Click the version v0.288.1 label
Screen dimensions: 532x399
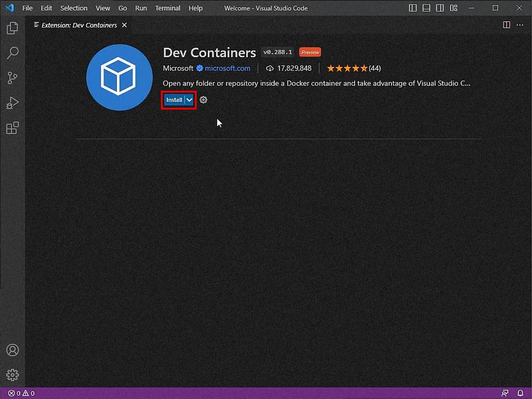pyautogui.click(x=278, y=52)
